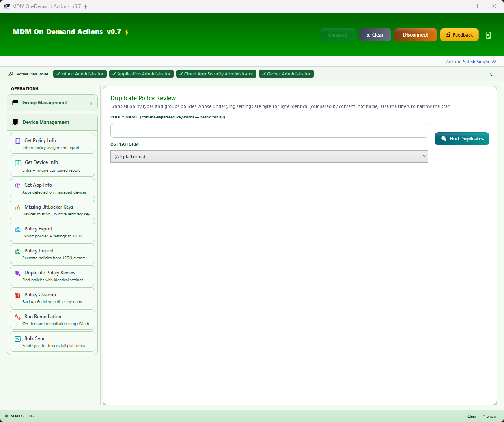This screenshot has height=422, width=504.
Task: Click the Policy Export icon
Action: [18, 229]
